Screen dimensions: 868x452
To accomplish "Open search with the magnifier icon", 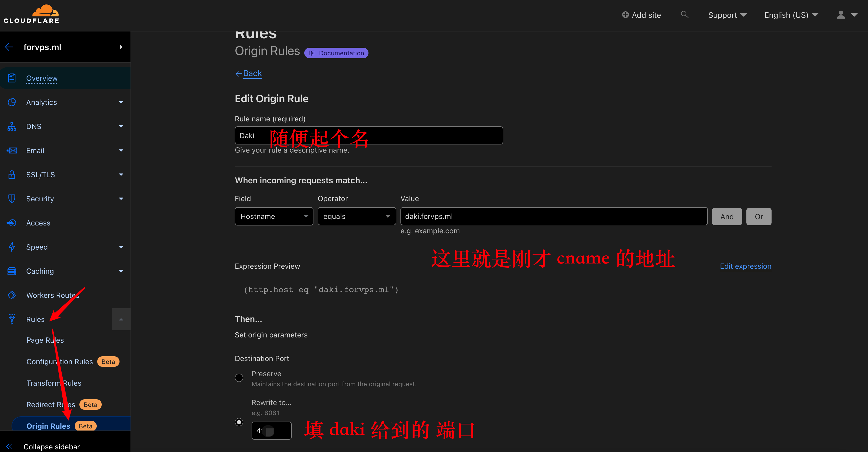I will point(684,14).
